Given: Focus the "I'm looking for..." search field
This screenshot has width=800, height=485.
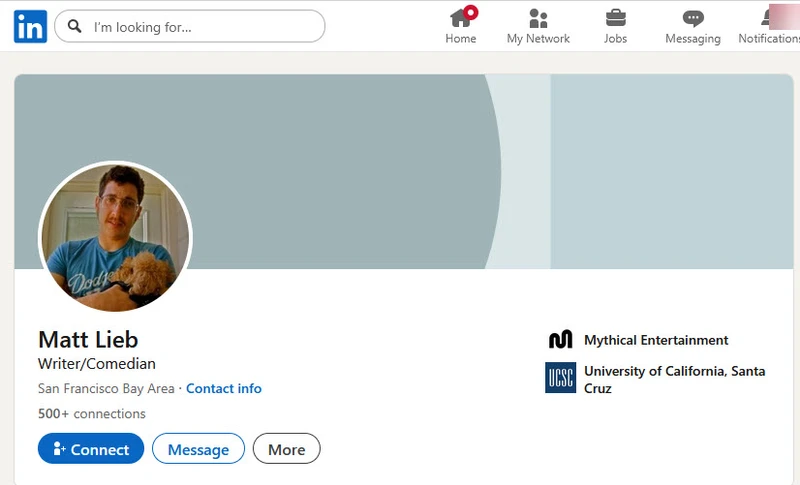Looking at the screenshot, I should (200, 27).
